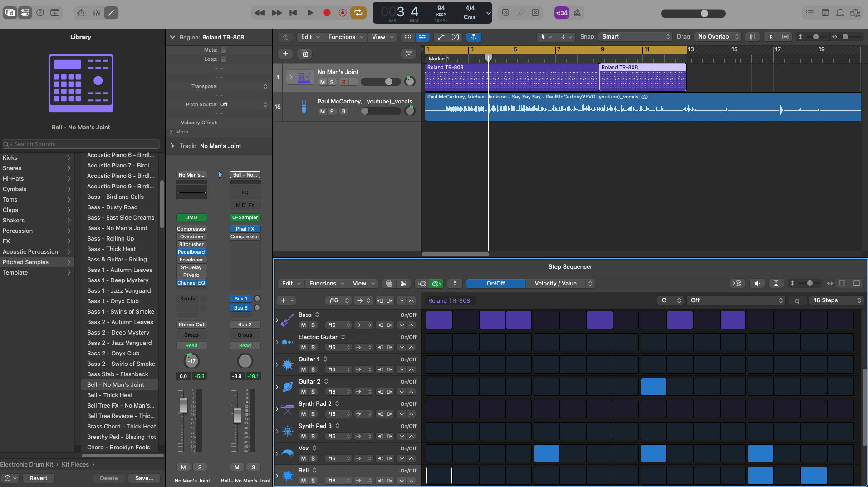Open the Snap Smart dropdown
This screenshot has height=487, width=868.
coord(636,37)
